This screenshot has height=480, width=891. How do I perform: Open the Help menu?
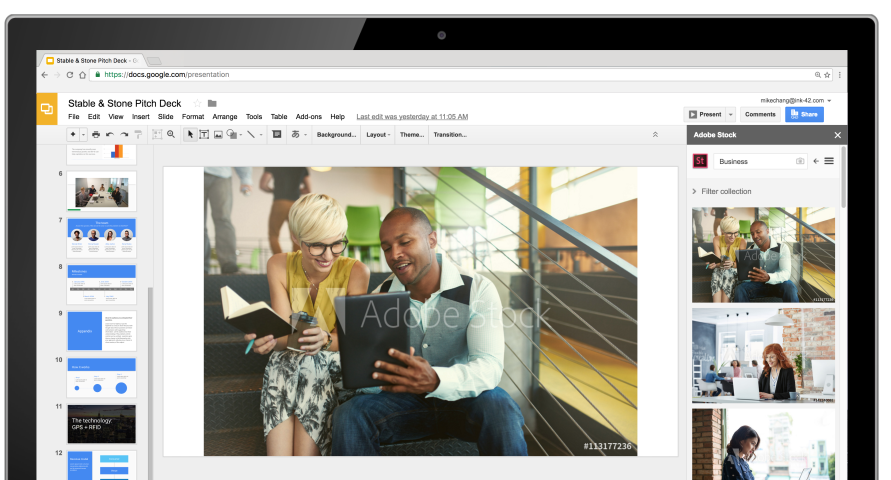tap(338, 116)
